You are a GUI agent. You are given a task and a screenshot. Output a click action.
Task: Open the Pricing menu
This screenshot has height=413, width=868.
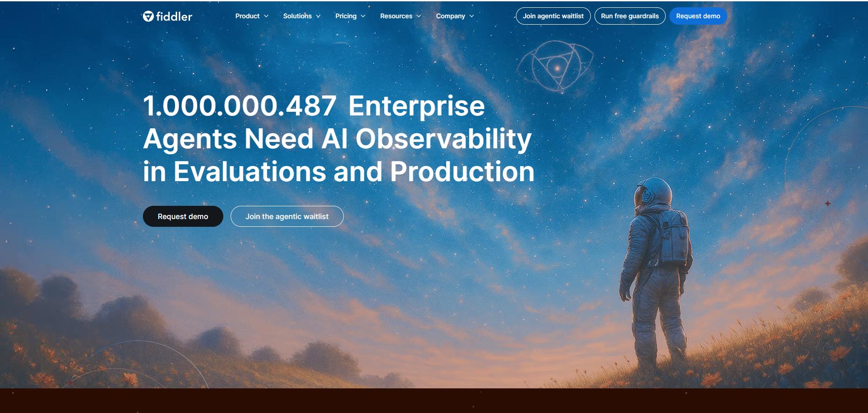coord(346,16)
